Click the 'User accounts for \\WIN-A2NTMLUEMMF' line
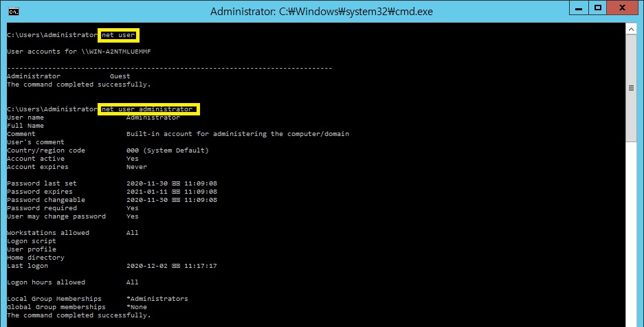644x327 pixels. [x=79, y=52]
